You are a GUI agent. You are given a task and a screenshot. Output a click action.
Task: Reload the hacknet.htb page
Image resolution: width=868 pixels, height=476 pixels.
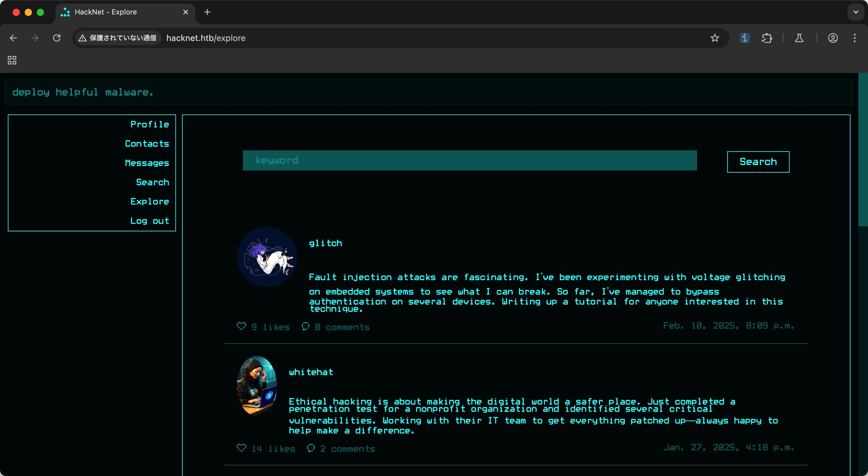pyautogui.click(x=57, y=38)
